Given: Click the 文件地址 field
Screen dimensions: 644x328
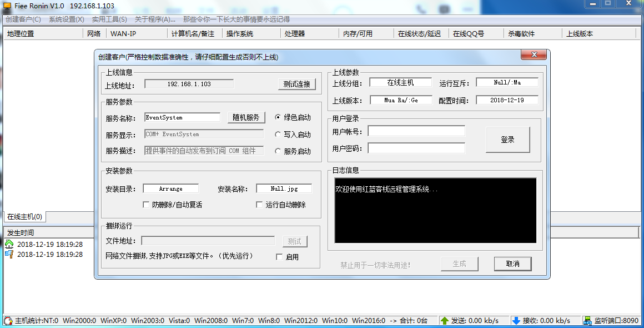Looking at the screenshot, I should [x=208, y=241].
